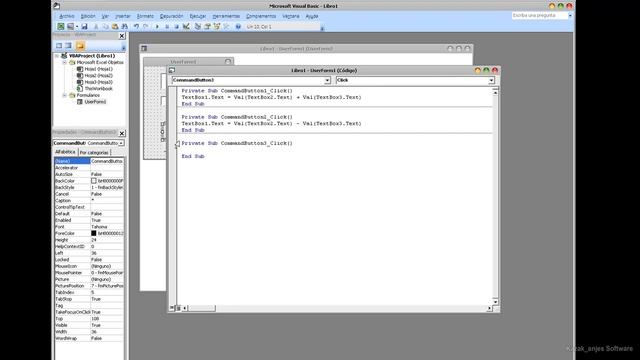
Task: Click the Insert UserForm toolbar icon
Action: (70, 27)
